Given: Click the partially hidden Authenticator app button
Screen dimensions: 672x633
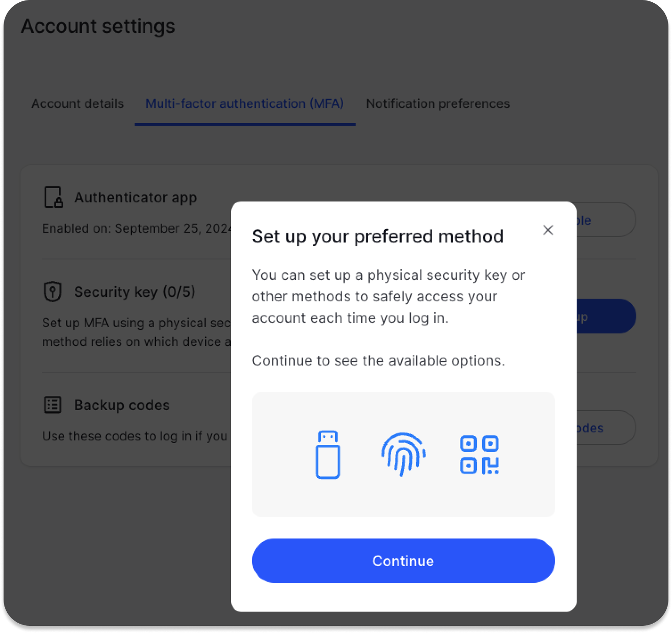Looking at the screenshot, I should 606,220.
